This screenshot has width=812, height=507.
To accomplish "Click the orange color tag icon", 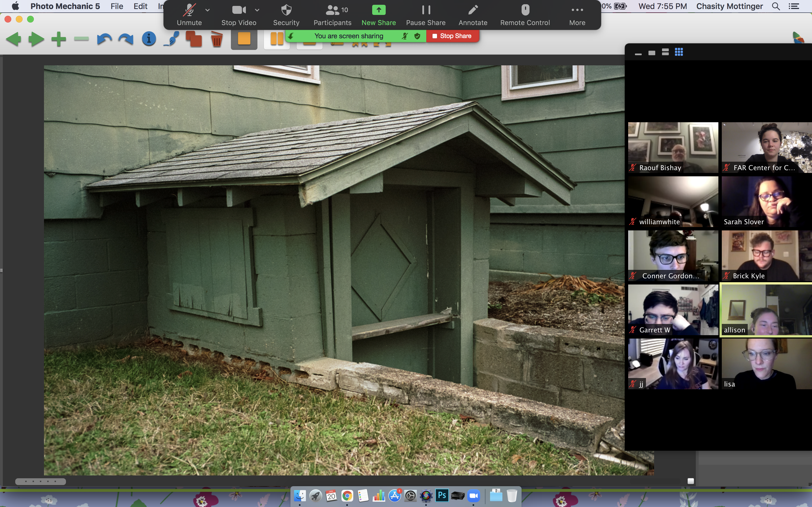I will 244,39.
